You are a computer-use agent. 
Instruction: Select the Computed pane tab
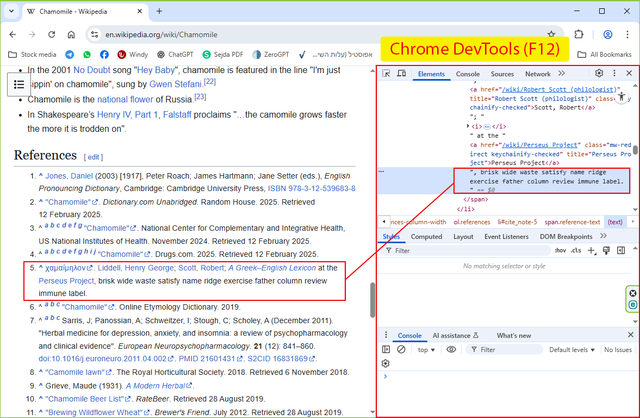[426, 237]
